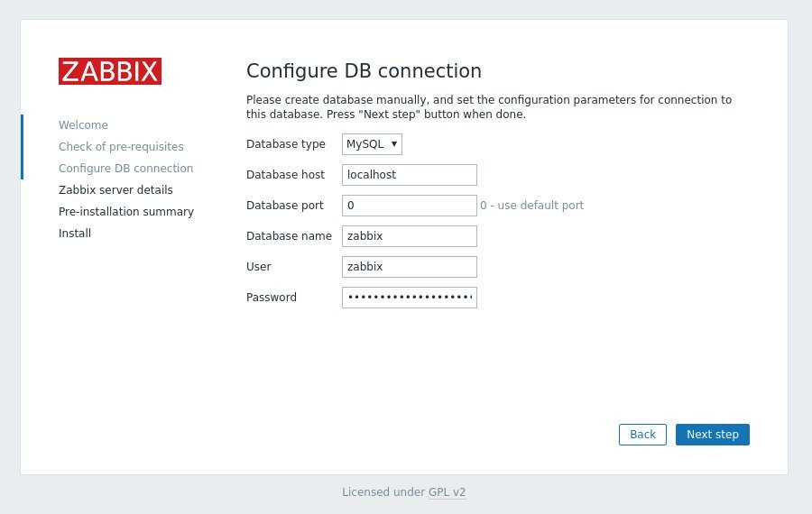
Task: Open the GPL v2 license link
Action: pos(447,492)
